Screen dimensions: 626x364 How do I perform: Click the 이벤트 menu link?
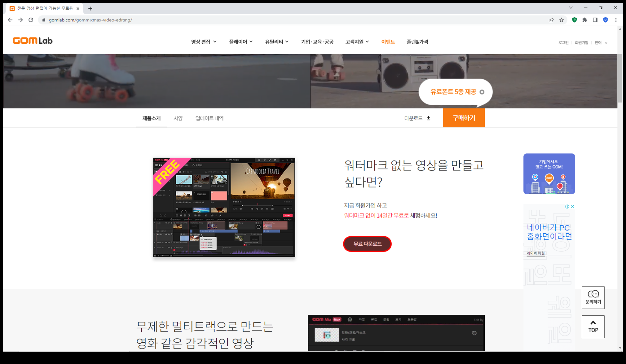(388, 42)
